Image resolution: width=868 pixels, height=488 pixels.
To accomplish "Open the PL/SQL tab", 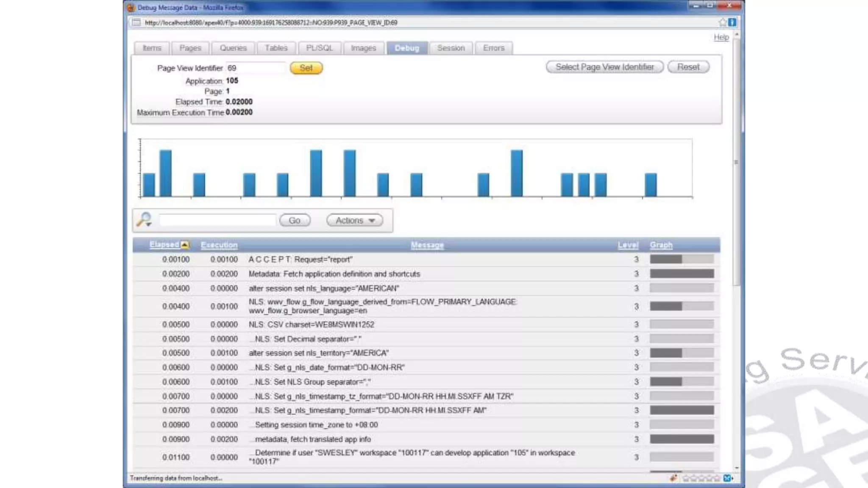I will tap(319, 48).
